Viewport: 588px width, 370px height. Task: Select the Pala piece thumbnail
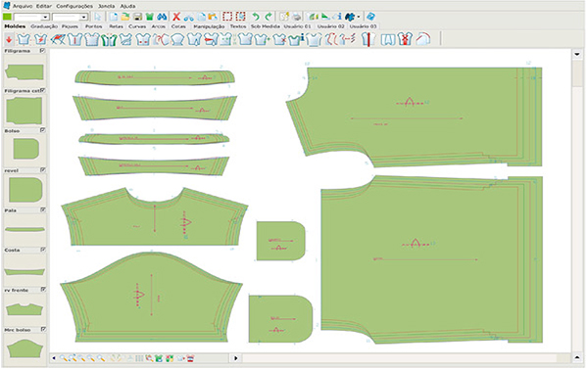pos(24,229)
